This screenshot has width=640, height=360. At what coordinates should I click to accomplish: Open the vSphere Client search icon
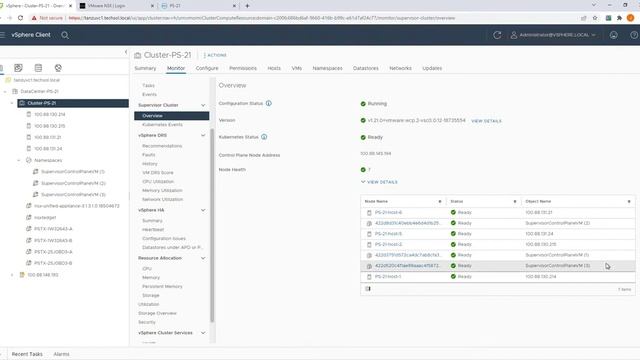pyautogui.click(x=65, y=35)
